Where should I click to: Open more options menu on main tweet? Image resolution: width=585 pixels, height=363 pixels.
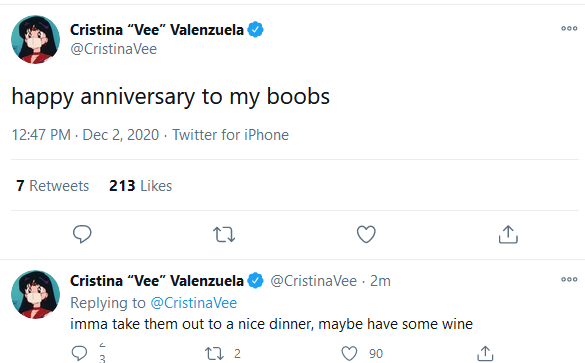coord(569,28)
